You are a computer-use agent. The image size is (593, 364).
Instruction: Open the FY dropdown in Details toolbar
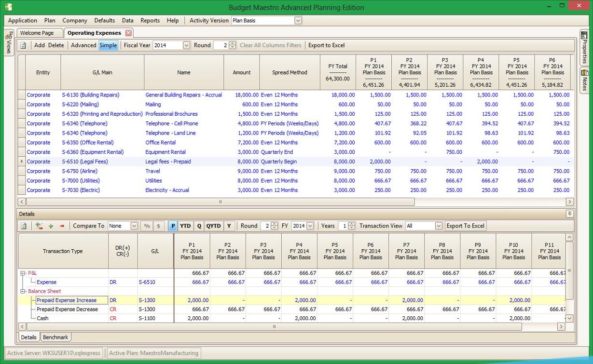point(310,226)
